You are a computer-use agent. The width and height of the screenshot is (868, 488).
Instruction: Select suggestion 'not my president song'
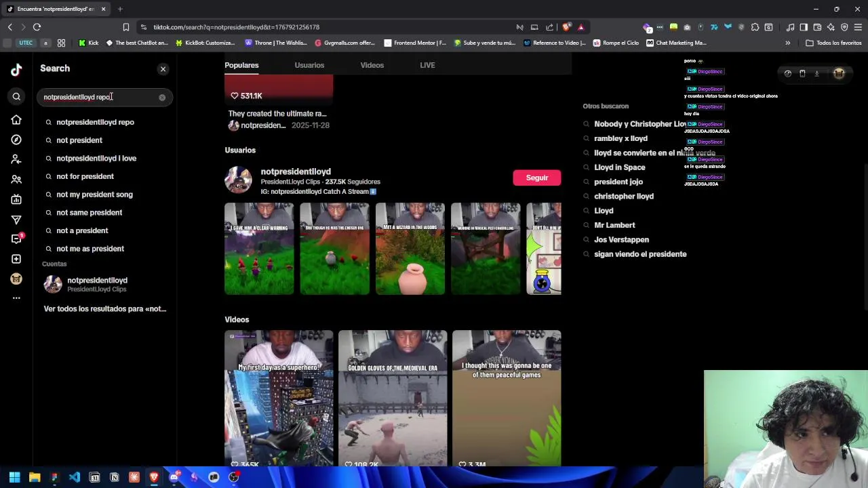point(94,195)
